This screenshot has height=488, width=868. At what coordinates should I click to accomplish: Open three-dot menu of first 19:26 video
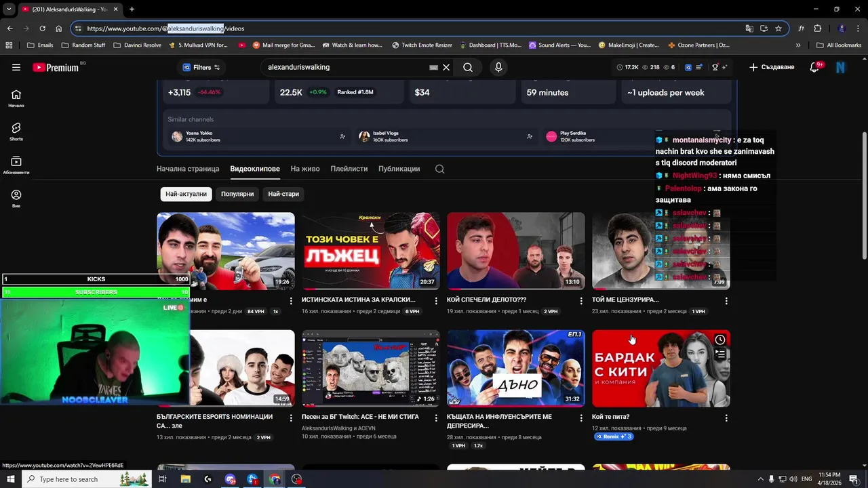(291, 300)
